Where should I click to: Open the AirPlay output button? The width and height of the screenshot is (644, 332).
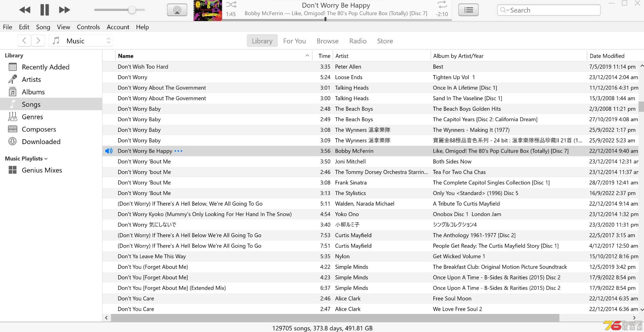point(177,10)
